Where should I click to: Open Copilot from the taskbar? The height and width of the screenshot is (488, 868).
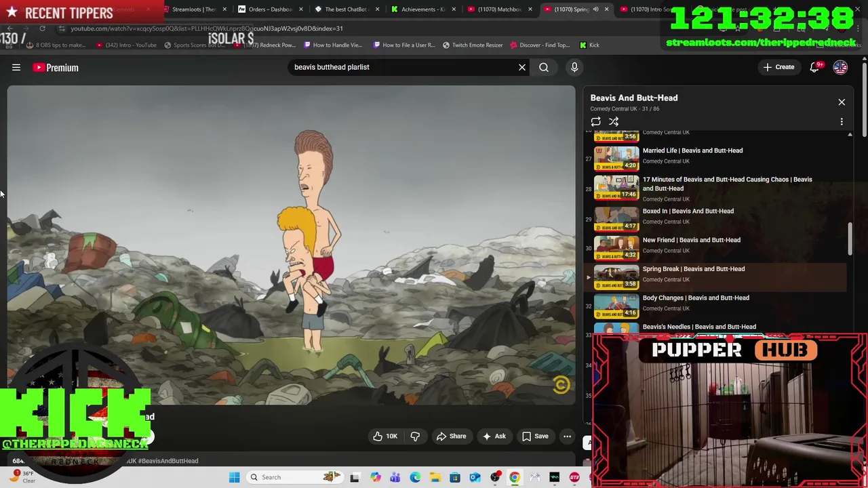pyautogui.click(x=376, y=477)
